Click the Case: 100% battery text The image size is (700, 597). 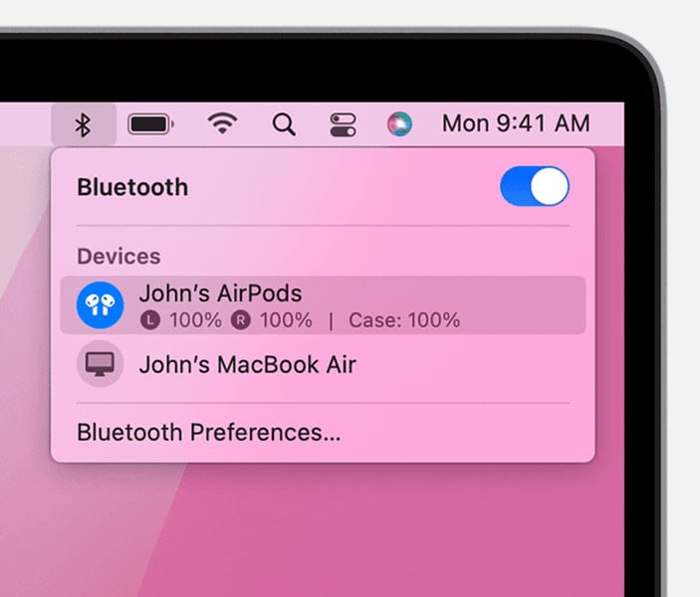coord(404,320)
